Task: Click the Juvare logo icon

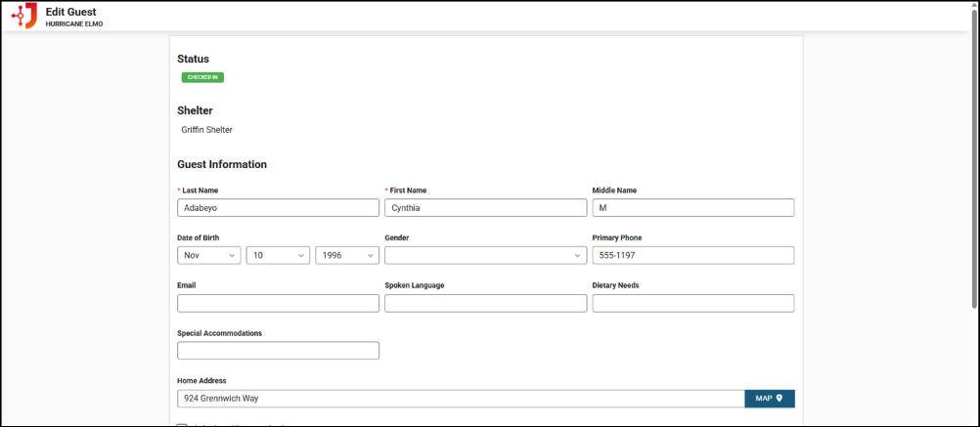Action: pos(24,16)
